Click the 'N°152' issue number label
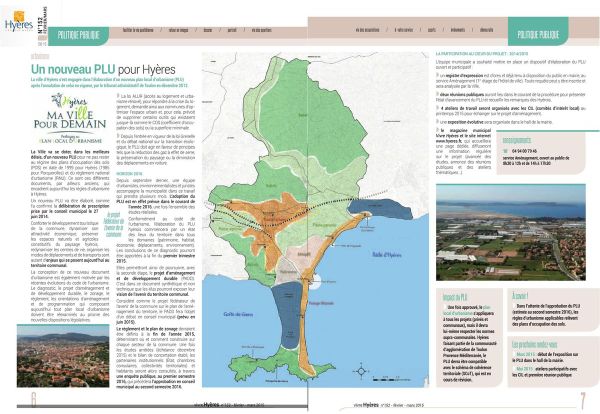 point(41,26)
